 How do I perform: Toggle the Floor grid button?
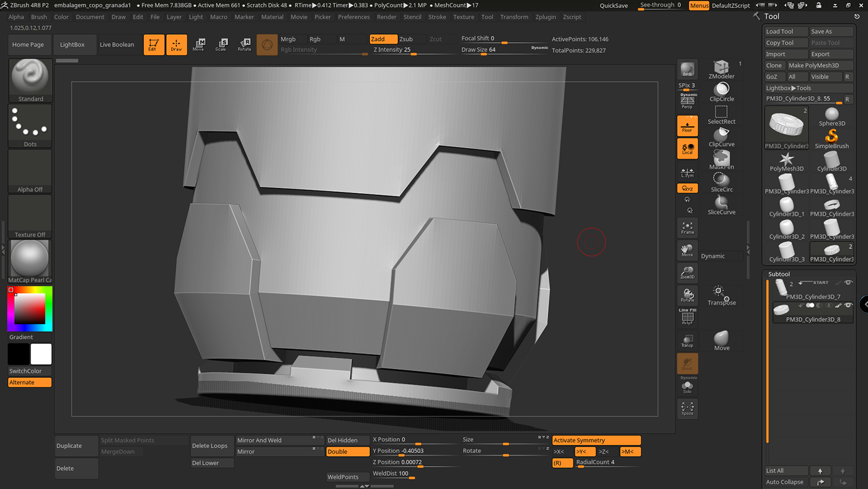pyautogui.click(x=687, y=126)
